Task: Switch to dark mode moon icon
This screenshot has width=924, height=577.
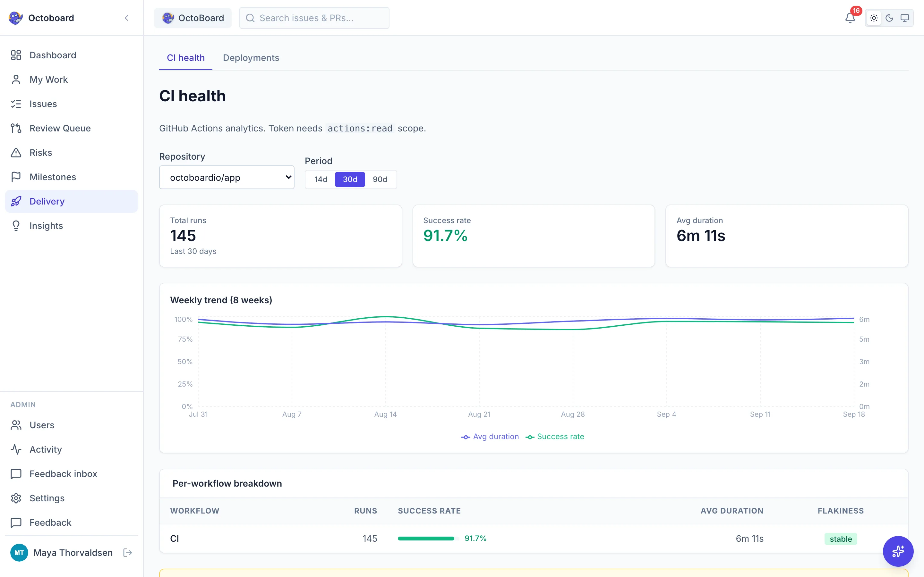Action: pyautogui.click(x=889, y=18)
